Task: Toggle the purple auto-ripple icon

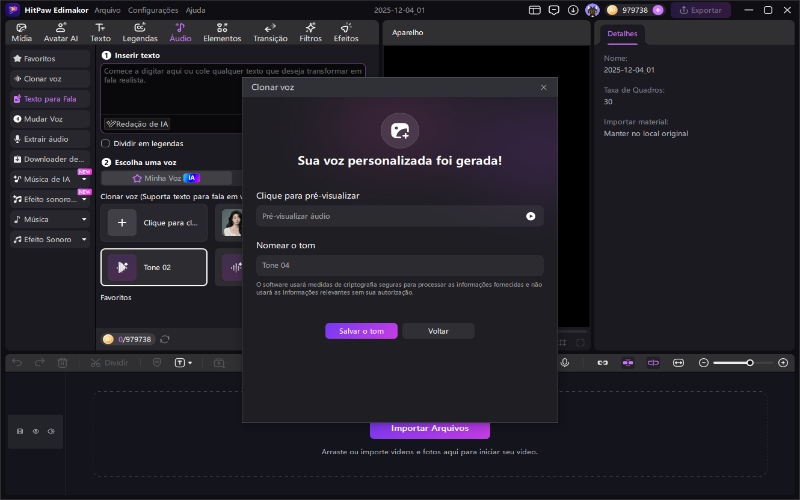Action: [x=653, y=363]
